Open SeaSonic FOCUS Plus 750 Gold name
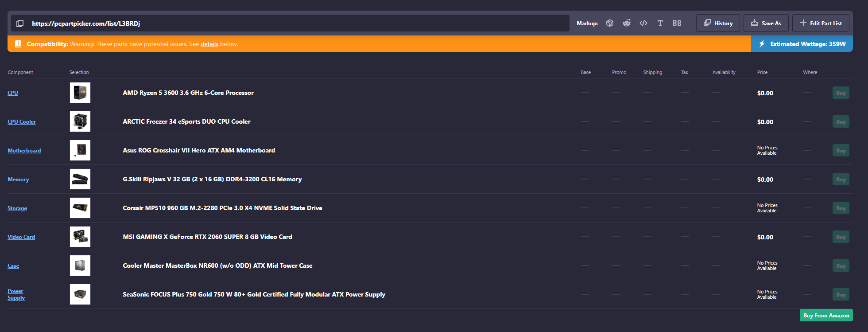The width and height of the screenshot is (868, 332). coord(254,294)
